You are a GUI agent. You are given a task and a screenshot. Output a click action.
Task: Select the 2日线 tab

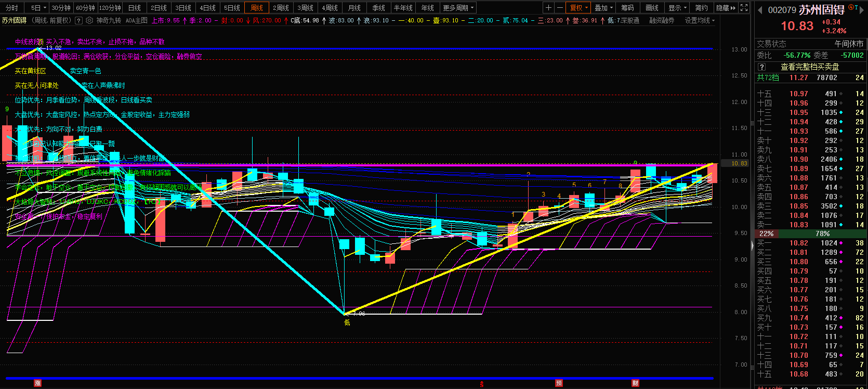coord(159,8)
